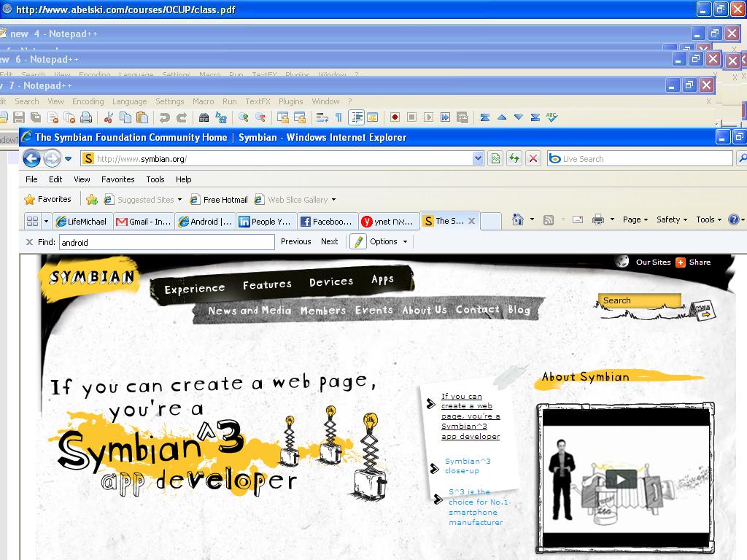The height and width of the screenshot is (560, 747).
Task: Open the Suggested Sites dropdown
Action: click(x=179, y=200)
